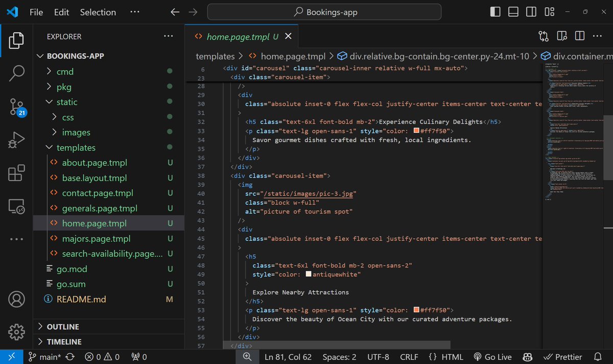Click Ln 81, Col 62 position indicator

click(x=288, y=357)
